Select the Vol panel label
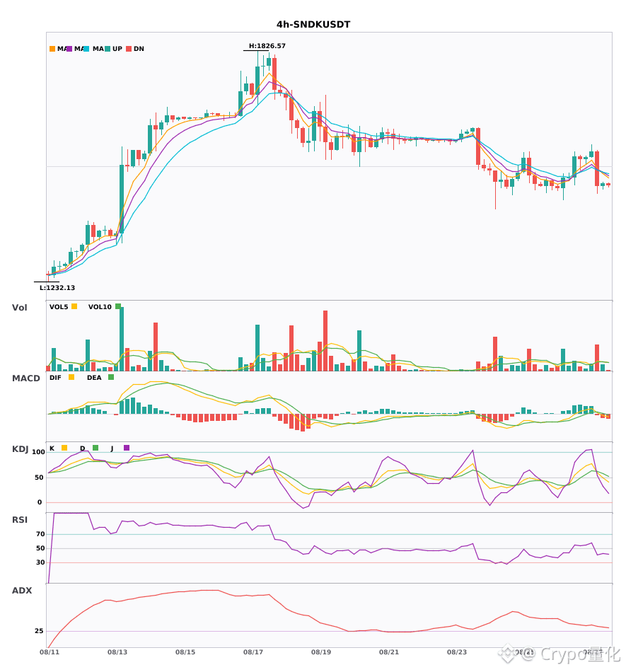This screenshot has height=672, width=626. [20, 308]
